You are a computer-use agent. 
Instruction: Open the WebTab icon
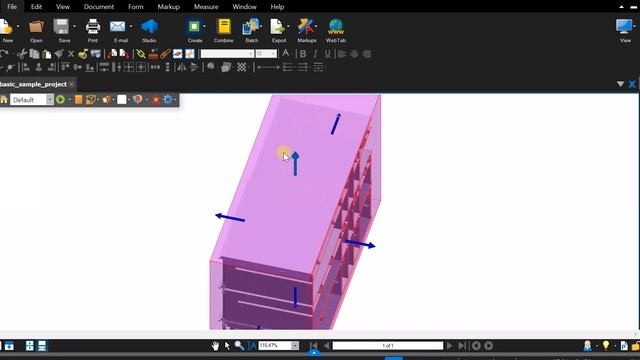(x=336, y=27)
